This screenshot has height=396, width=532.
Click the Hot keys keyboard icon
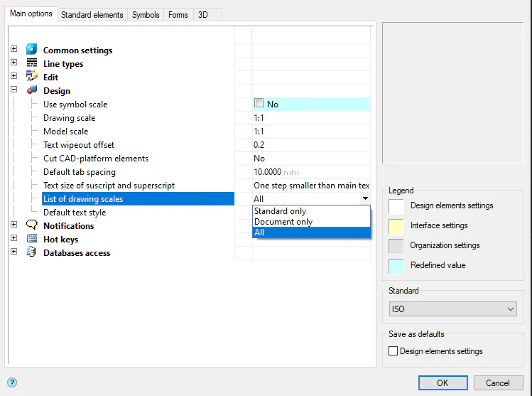pos(31,238)
